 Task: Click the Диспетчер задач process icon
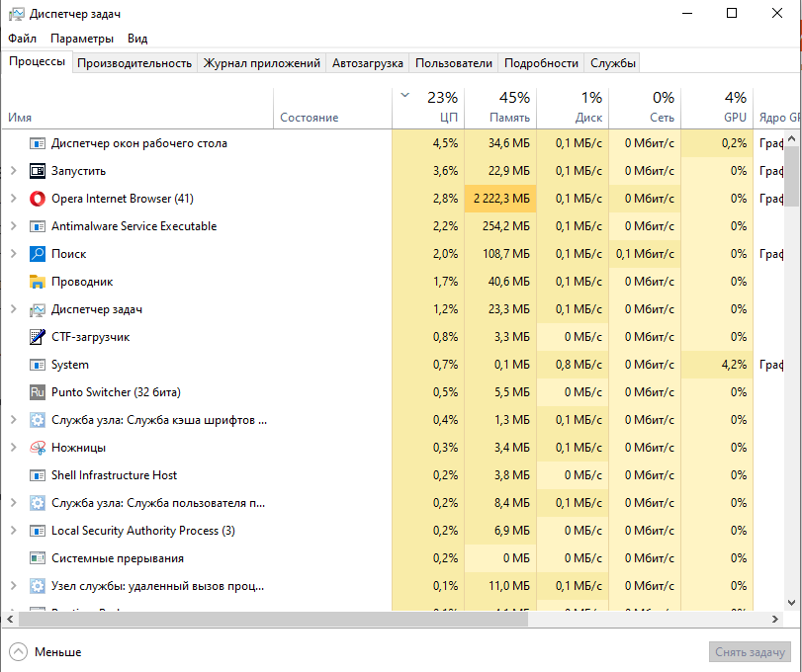(x=37, y=308)
